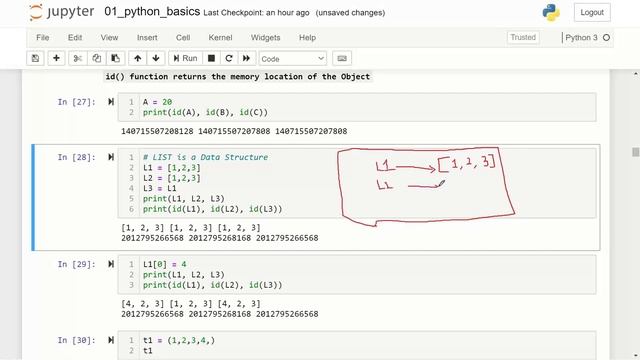Open the Insert menu

147,38
